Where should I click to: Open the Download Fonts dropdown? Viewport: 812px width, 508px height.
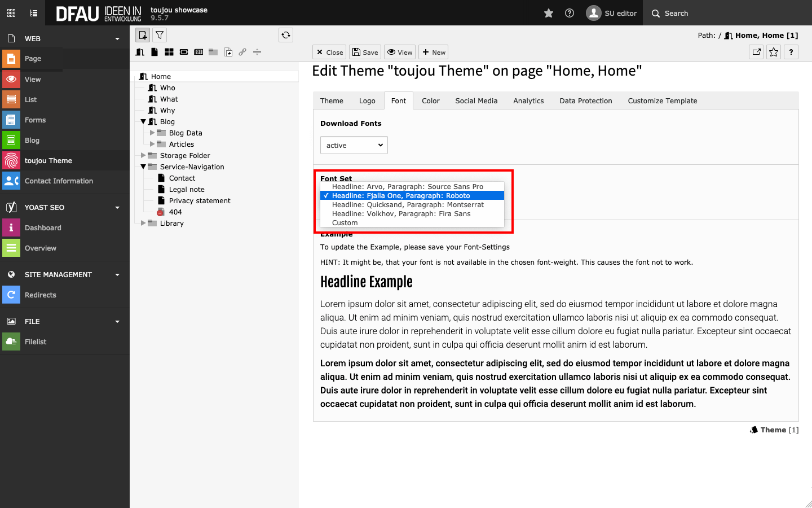tap(354, 145)
